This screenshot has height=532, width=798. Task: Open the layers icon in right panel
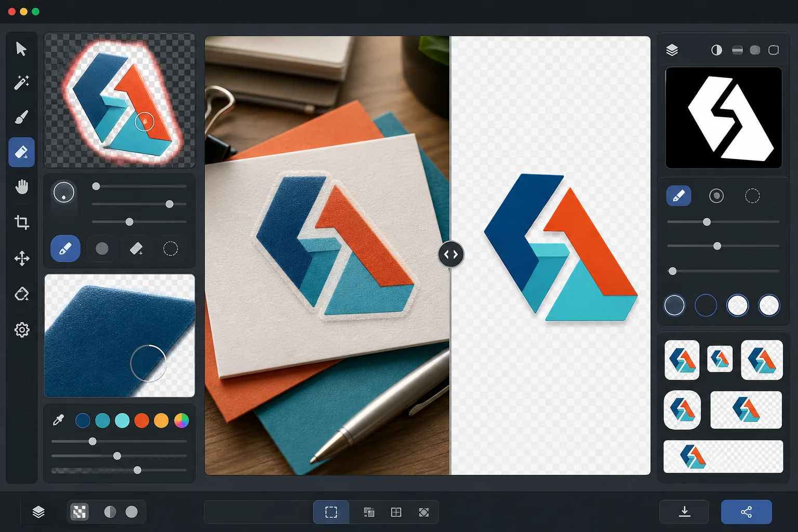pyautogui.click(x=672, y=50)
